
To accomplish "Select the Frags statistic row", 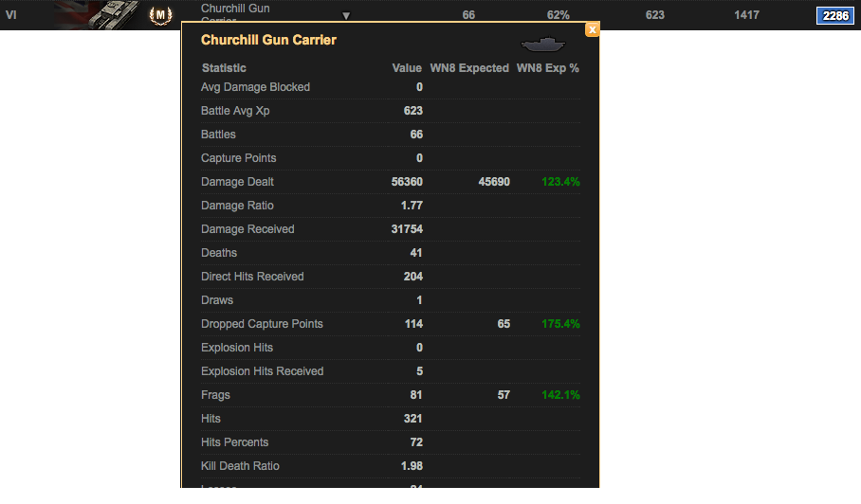I will [x=215, y=395].
